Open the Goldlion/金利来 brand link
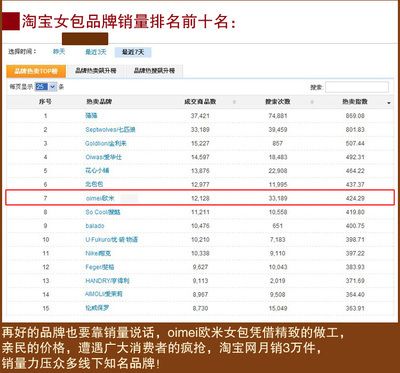The image size is (400, 373). [x=105, y=143]
